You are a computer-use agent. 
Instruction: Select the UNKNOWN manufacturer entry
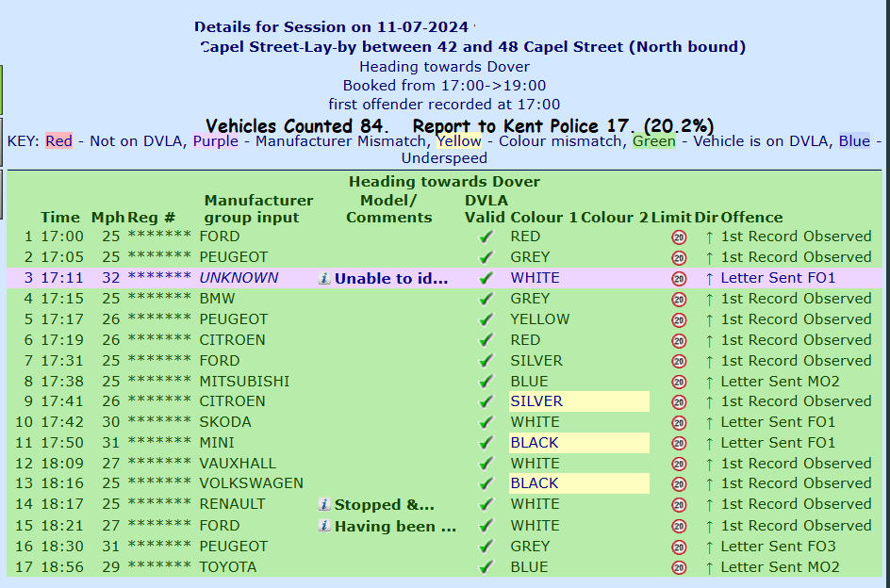[239, 278]
